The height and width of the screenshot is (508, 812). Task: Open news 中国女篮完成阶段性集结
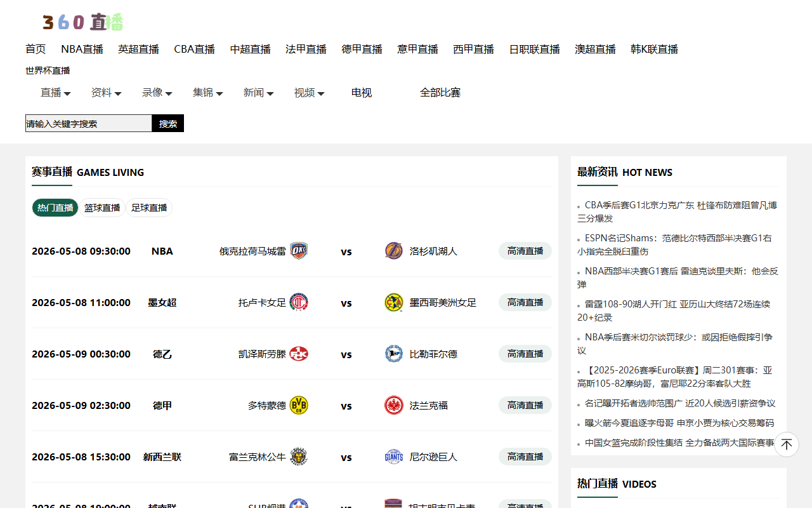[x=679, y=443]
